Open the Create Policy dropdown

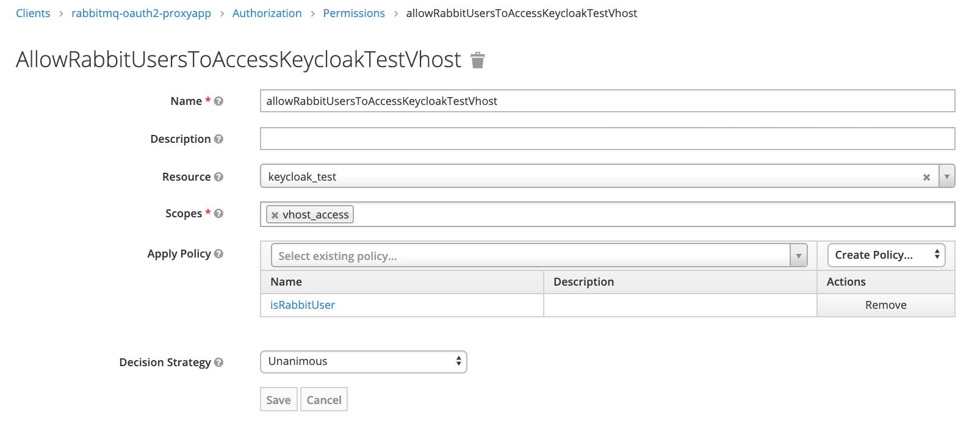point(886,255)
